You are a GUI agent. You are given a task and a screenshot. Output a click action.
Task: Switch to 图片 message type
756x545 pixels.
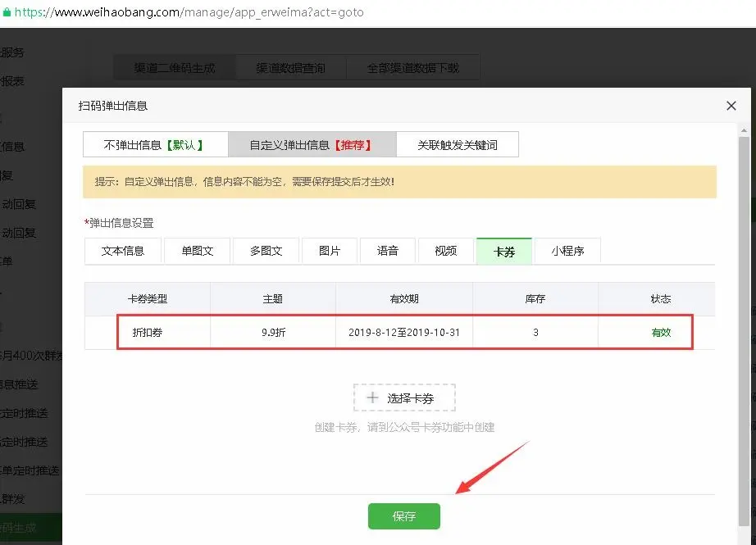click(330, 251)
